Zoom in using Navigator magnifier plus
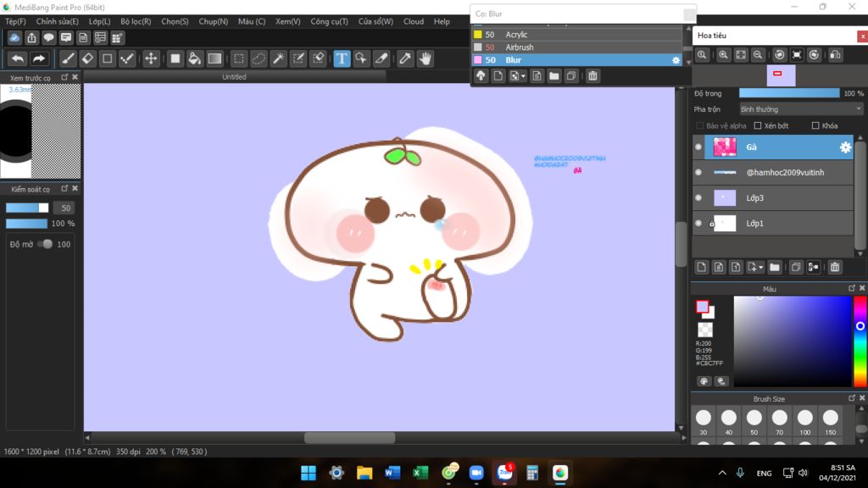The image size is (868, 488). [x=723, y=55]
